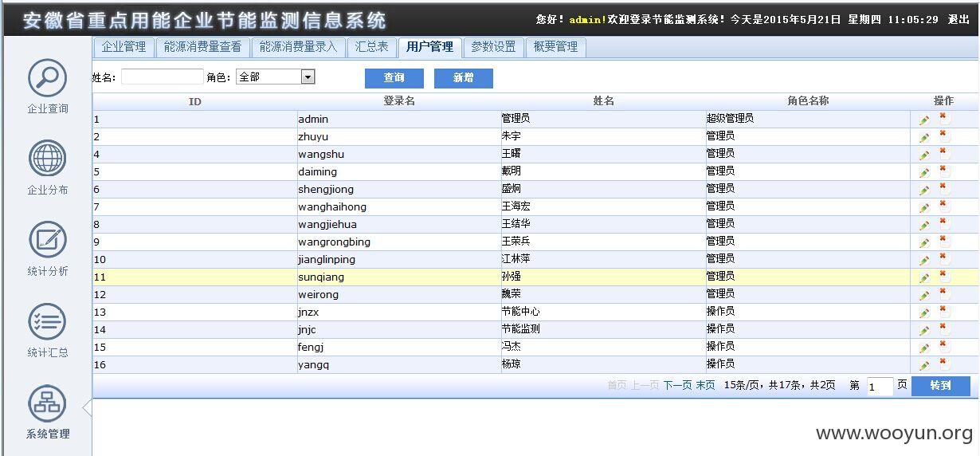Delete the yangq user row
The height and width of the screenshot is (456, 980).
pyautogui.click(x=943, y=364)
